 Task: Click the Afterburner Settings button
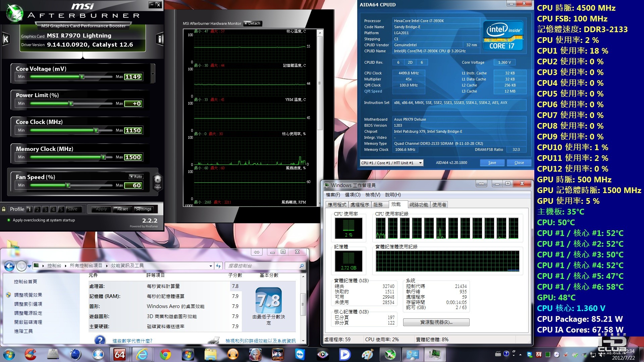(x=144, y=209)
